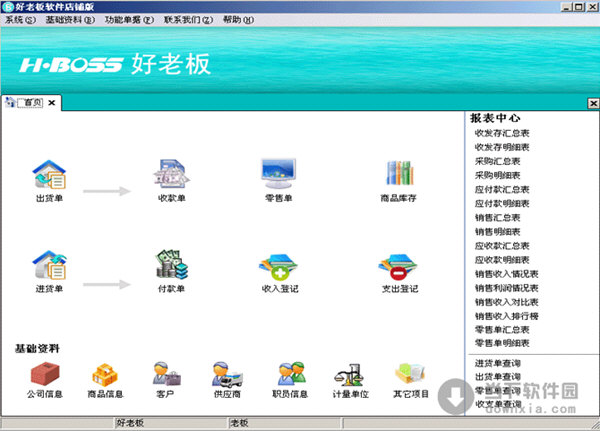The width and height of the screenshot is (600, 431).
Task: Open the 进货单 purchase order icon
Action: [x=49, y=265]
